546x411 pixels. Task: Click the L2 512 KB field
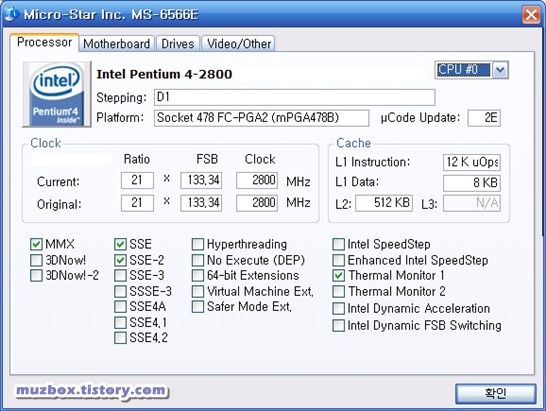[384, 203]
